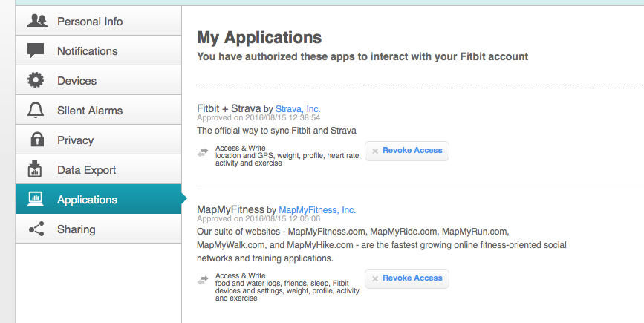
Task: Open the Personal Info settings section
Action: pos(90,22)
